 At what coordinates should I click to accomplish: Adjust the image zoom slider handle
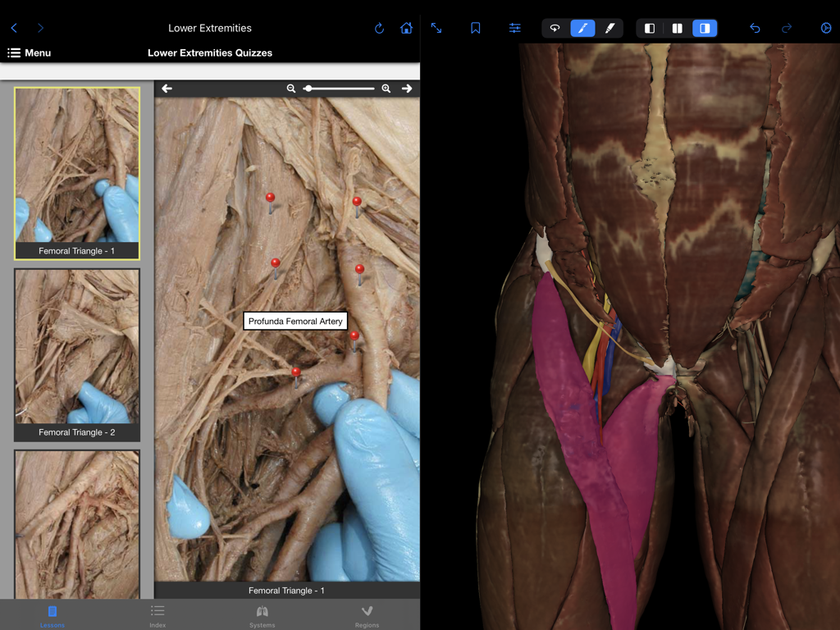click(309, 87)
